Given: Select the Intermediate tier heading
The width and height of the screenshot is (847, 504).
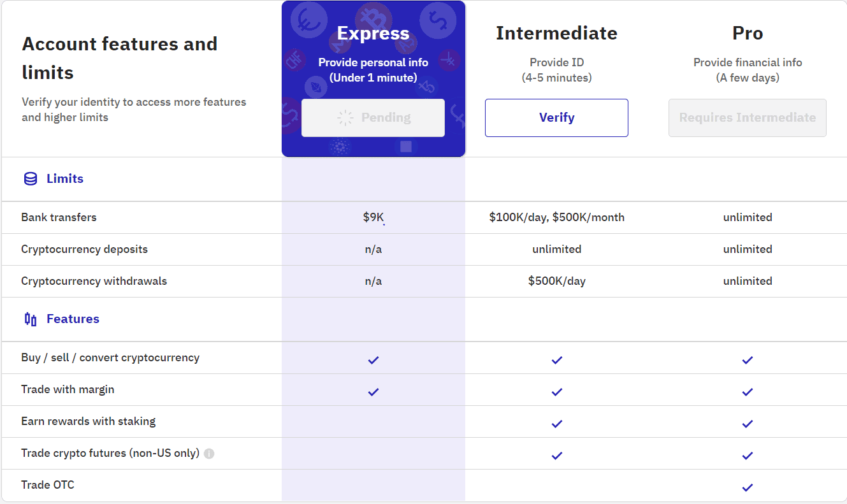Looking at the screenshot, I should pos(556,33).
